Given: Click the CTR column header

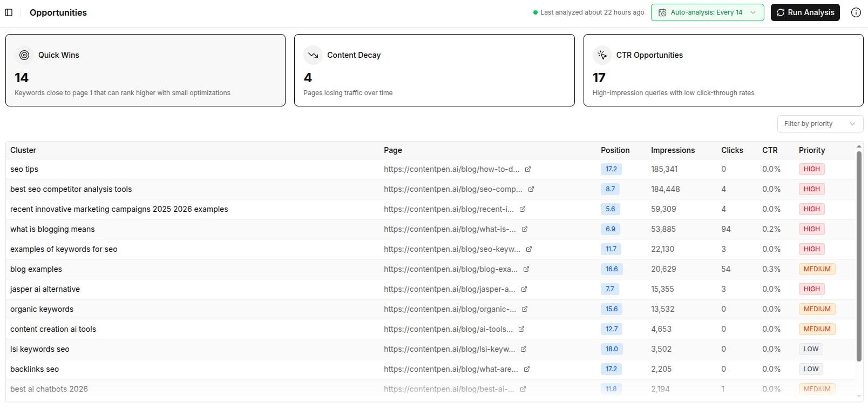Looking at the screenshot, I should click(x=770, y=150).
